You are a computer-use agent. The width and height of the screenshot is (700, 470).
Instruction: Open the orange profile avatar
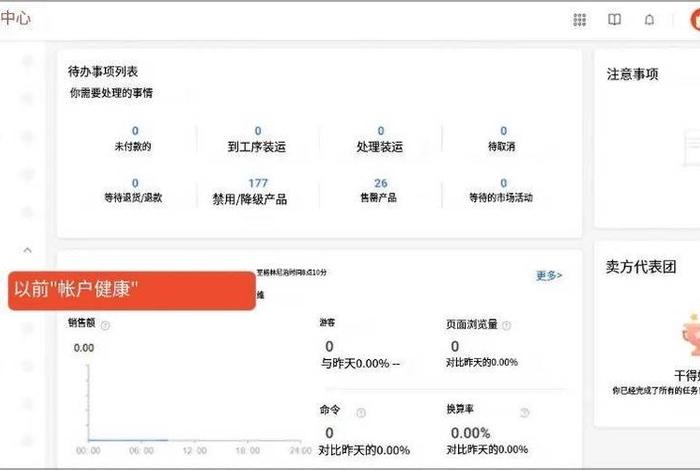[x=695, y=20]
